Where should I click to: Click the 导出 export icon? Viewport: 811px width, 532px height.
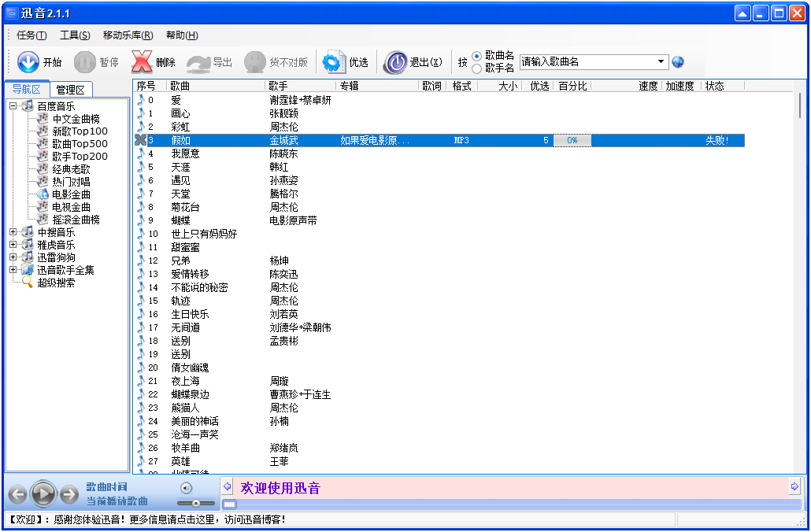click(x=198, y=62)
